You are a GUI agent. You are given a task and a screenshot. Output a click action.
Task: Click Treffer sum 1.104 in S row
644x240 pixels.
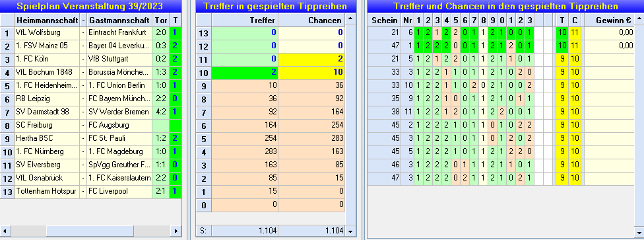[245, 231]
